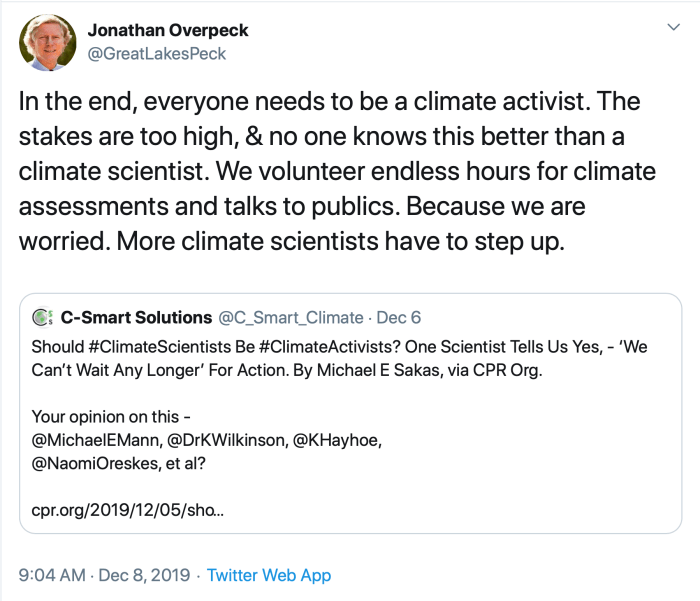This screenshot has width=700, height=601.
Task: Click the 9:04 AM Dec 8, 2019 timestamp
Action: click(105, 575)
